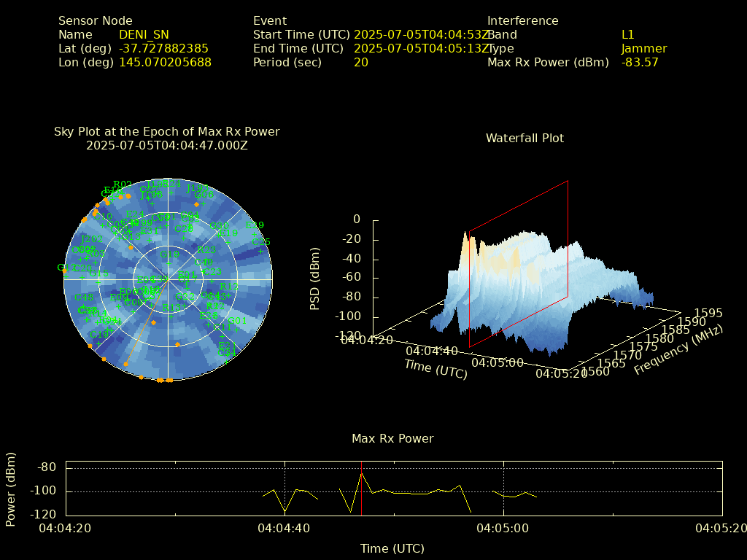Select the latitude value -37.727882385
Image resolution: width=747 pixels, height=560 pixels.
point(163,48)
